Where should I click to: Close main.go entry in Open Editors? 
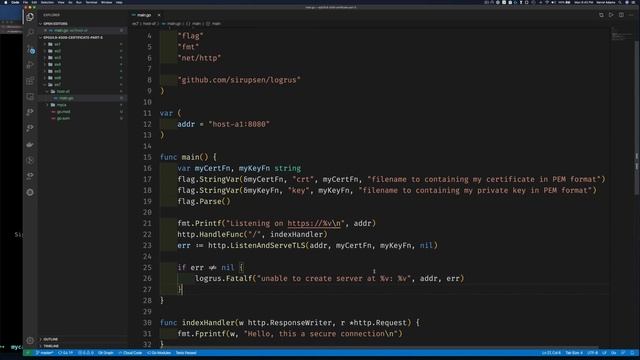45,31
